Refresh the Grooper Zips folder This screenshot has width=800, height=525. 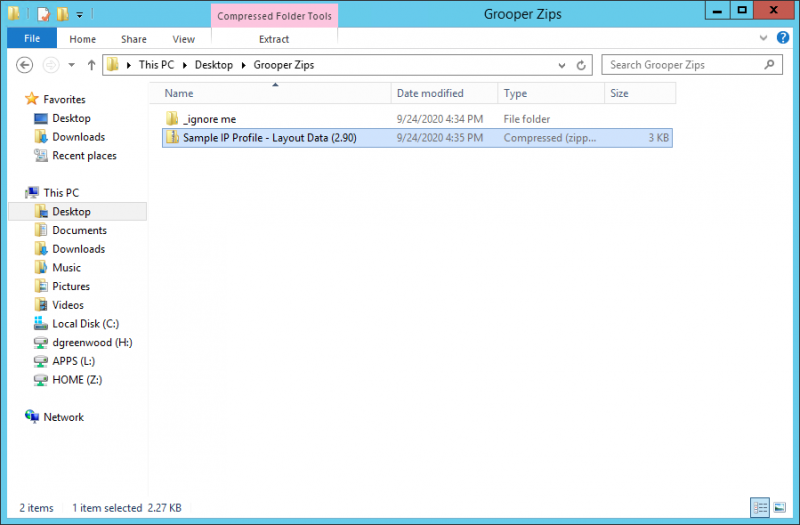click(581, 65)
